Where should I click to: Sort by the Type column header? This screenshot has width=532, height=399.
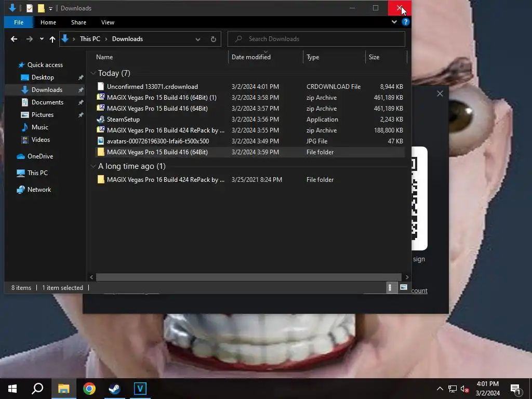click(313, 57)
